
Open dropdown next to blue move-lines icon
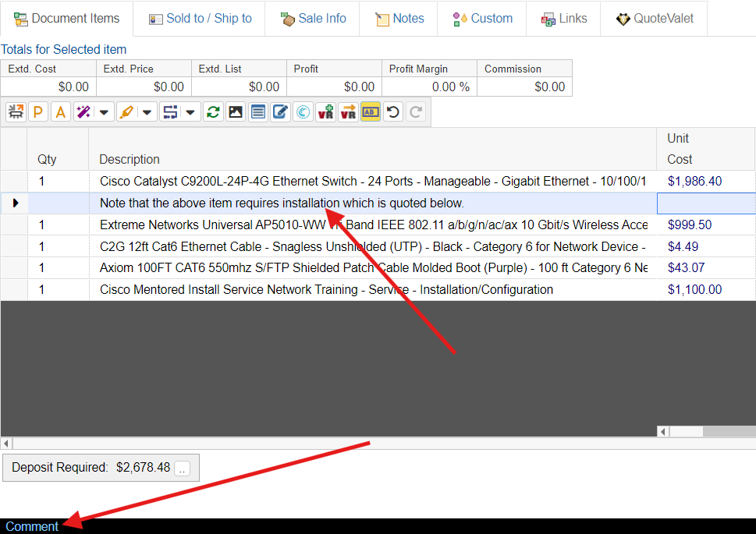[190, 112]
